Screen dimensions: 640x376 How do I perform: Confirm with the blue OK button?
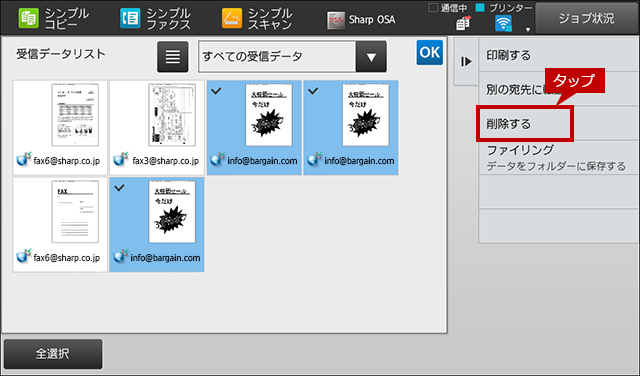pyautogui.click(x=429, y=53)
